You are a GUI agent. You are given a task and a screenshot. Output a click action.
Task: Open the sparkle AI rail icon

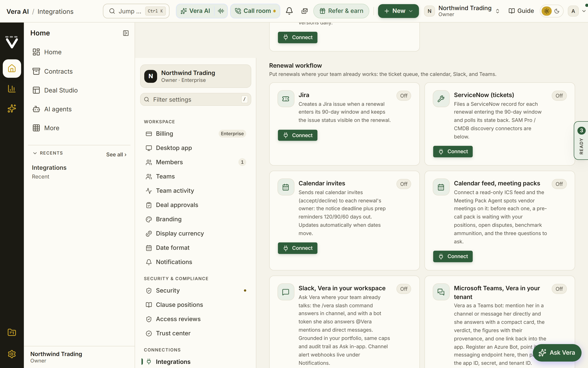[12, 108]
